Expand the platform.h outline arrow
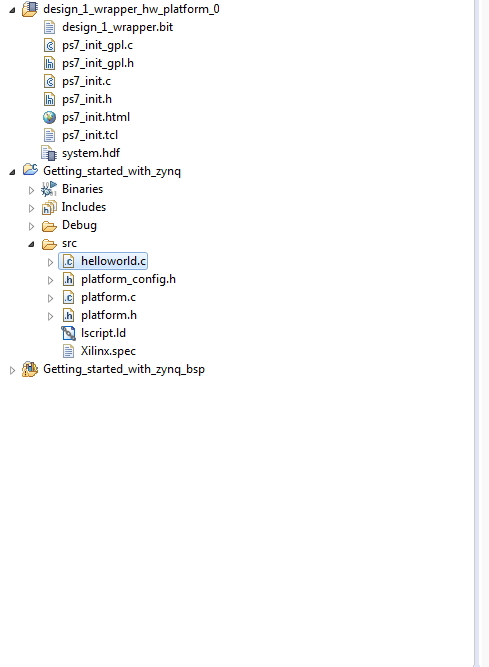This screenshot has width=489, height=667. 50,316
